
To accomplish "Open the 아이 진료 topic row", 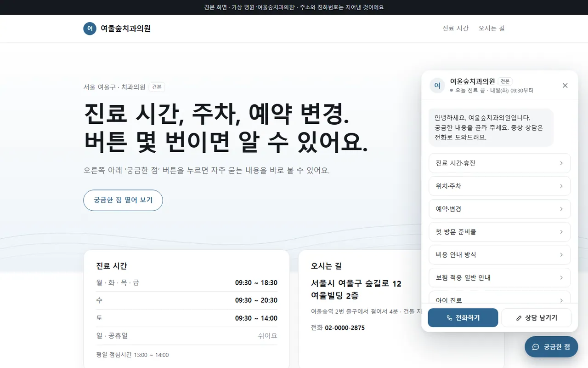I will pyautogui.click(x=500, y=297).
